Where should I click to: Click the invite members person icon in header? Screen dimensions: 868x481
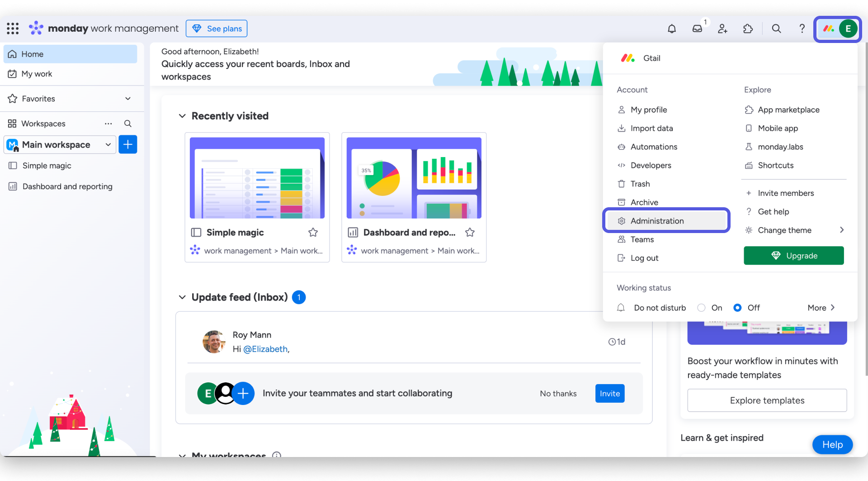tap(722, 29)
